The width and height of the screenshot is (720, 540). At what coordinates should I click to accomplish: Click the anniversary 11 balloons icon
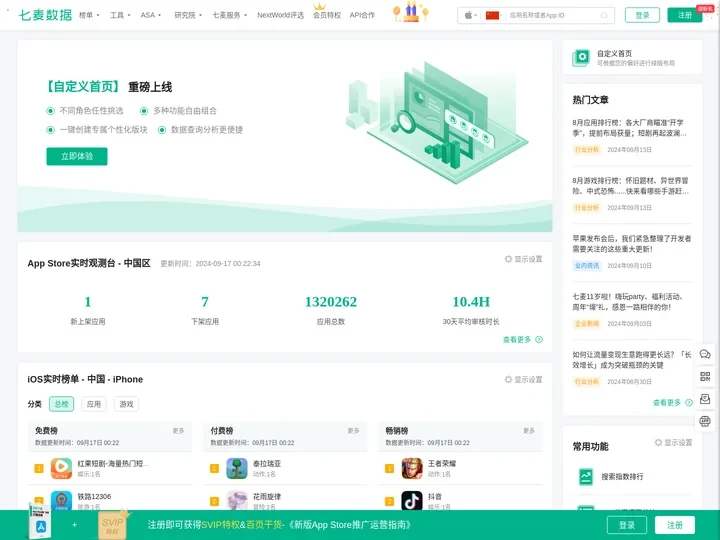click(411, 11)
